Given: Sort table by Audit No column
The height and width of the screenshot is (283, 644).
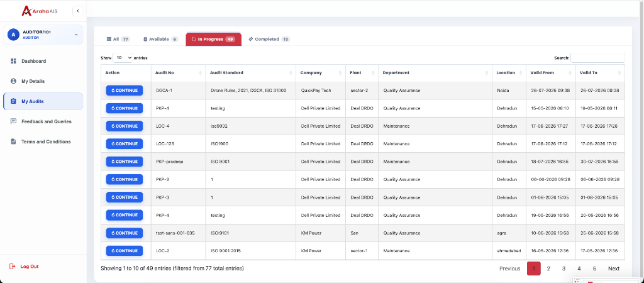Looking at the screenshot, I should point(178,73).
